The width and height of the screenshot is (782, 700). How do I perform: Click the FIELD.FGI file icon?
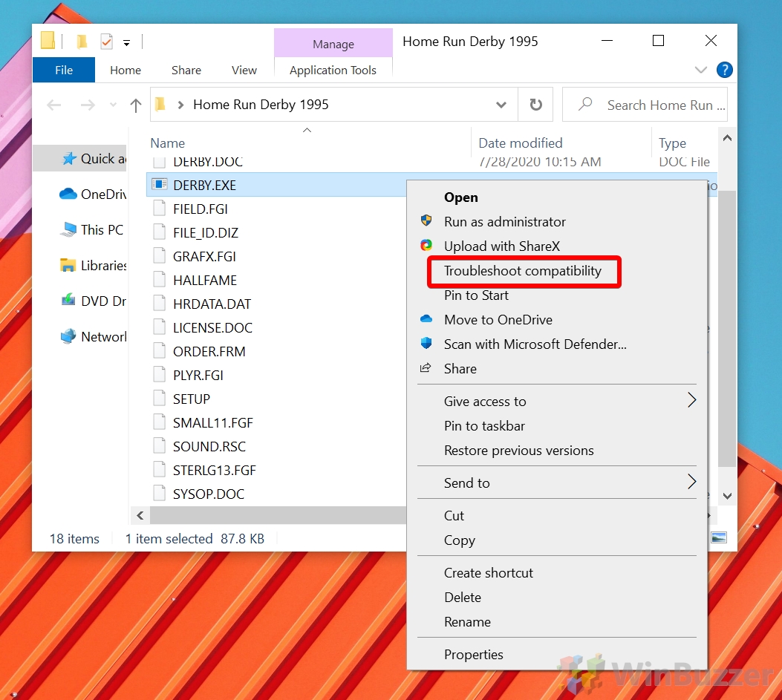tap(159, 209)
